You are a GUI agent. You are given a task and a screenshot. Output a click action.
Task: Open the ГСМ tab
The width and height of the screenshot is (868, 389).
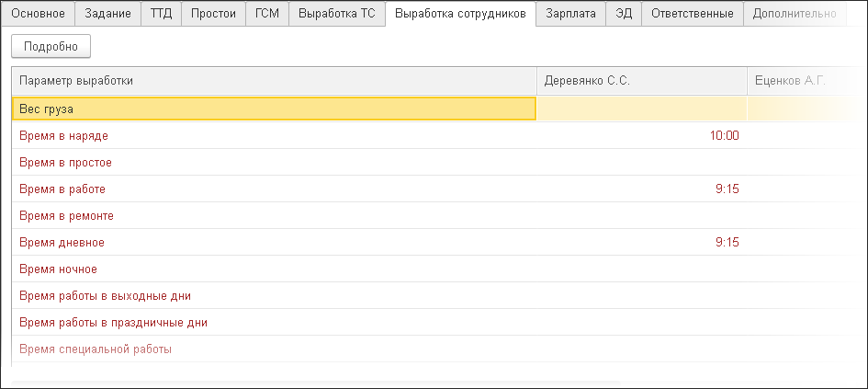coord(267,14)
